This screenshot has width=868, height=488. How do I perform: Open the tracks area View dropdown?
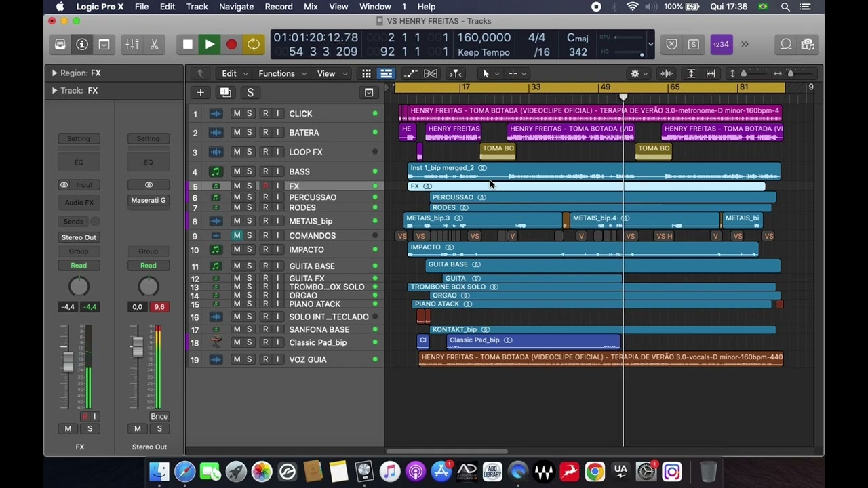[x=332, y=73]
